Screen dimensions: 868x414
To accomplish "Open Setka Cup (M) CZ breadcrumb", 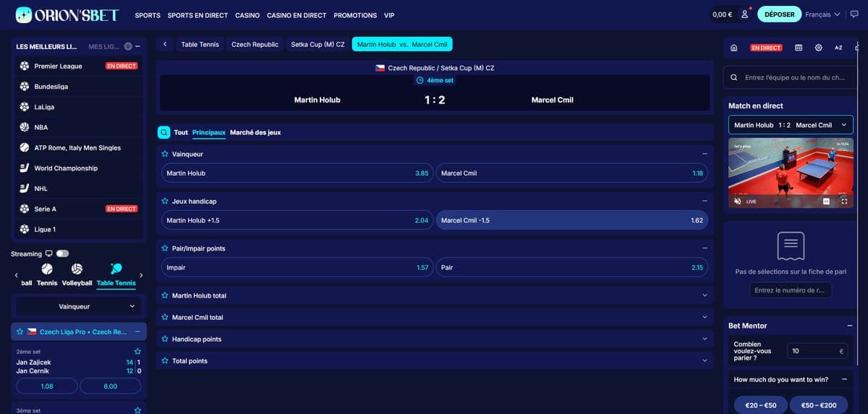I will pos(318,44).
